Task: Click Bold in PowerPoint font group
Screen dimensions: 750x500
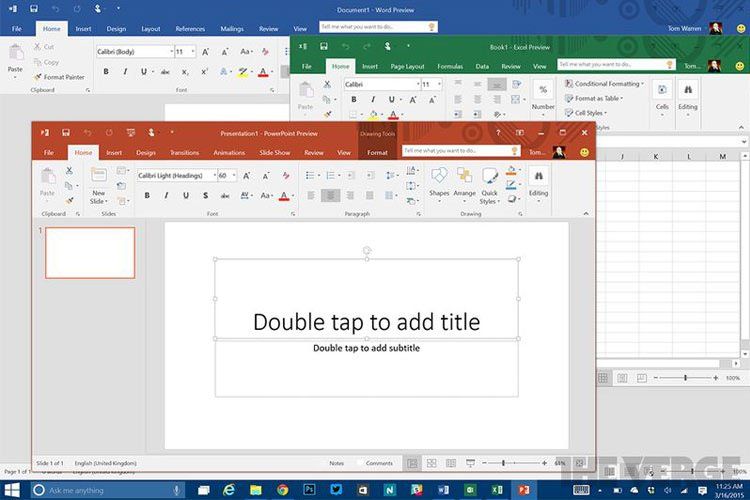Action: (x=147, y=195)
